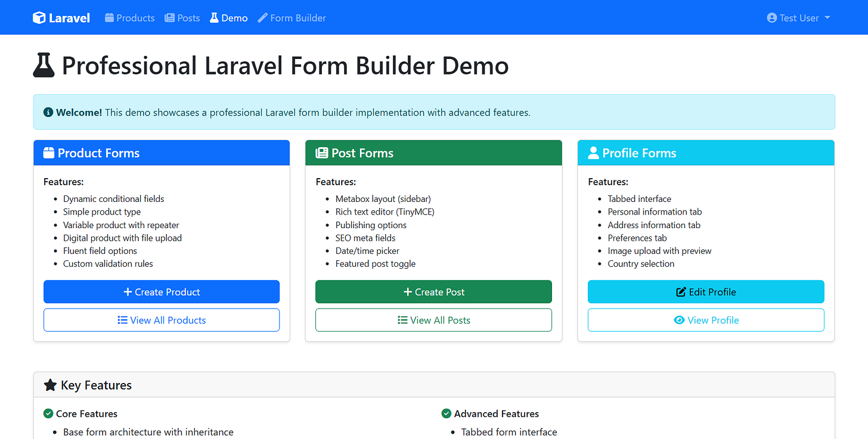Click 'Personal information tab' list item
This screenshot has width=868, height=439.
[655, 212]
